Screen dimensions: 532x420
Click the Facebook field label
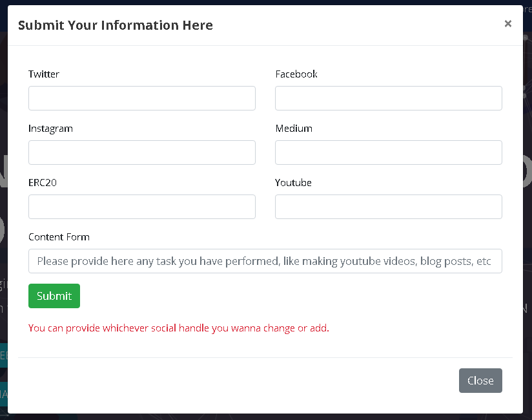pyautogui.click(x=296, y=74)
